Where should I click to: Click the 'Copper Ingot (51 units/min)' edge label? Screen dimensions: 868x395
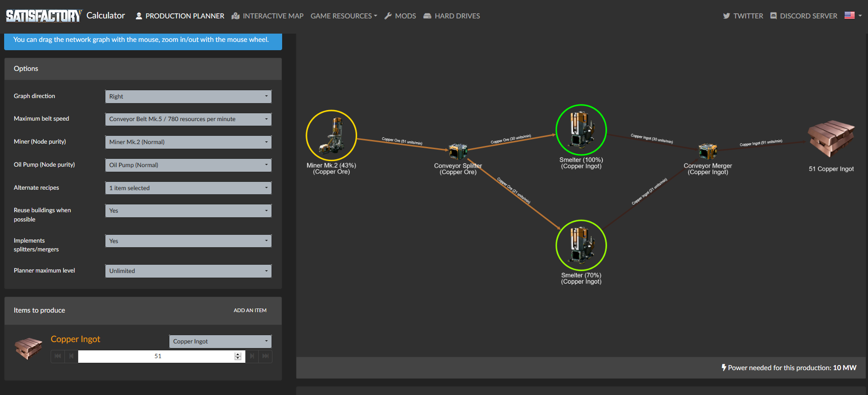click(761, 143)
